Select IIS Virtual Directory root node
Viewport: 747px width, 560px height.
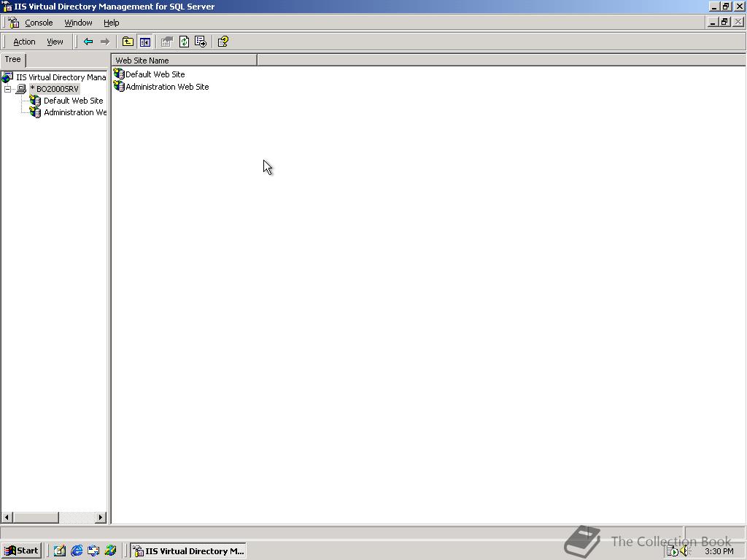click(x=61, y=77)
